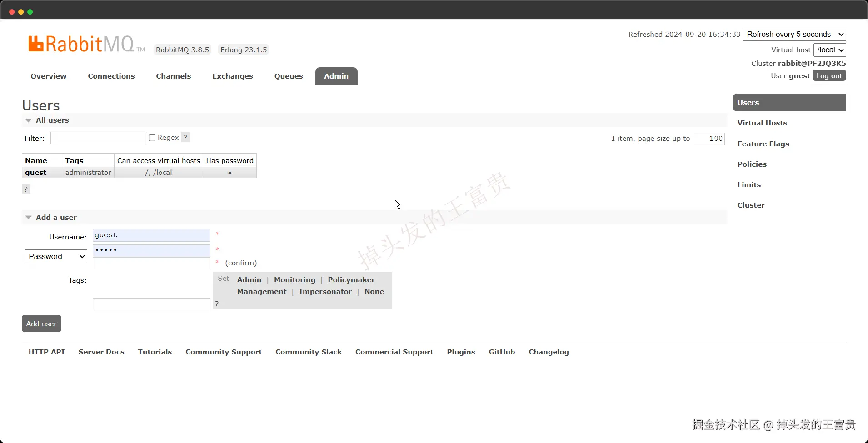Set the Admin tag
This screenshot has width=868, height=443.
coord(249,280)
